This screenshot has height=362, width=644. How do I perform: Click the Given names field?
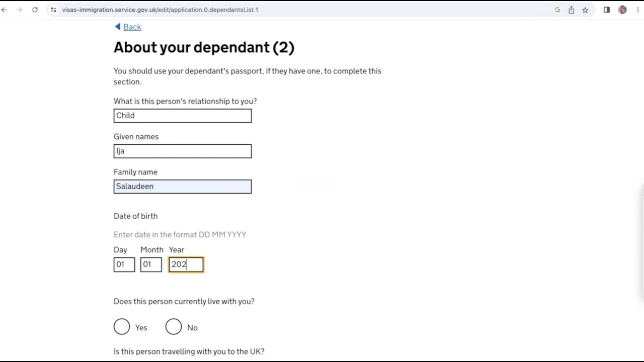tap(183, 151)
